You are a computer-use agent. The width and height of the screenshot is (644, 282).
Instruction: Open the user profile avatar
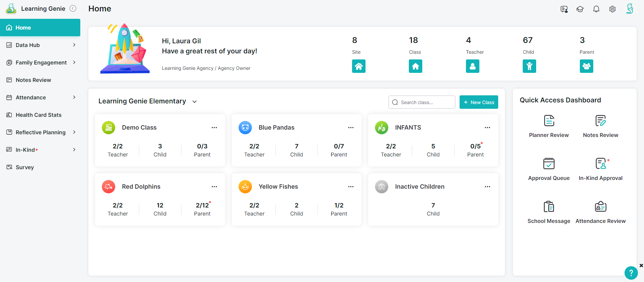pos(630,9)
